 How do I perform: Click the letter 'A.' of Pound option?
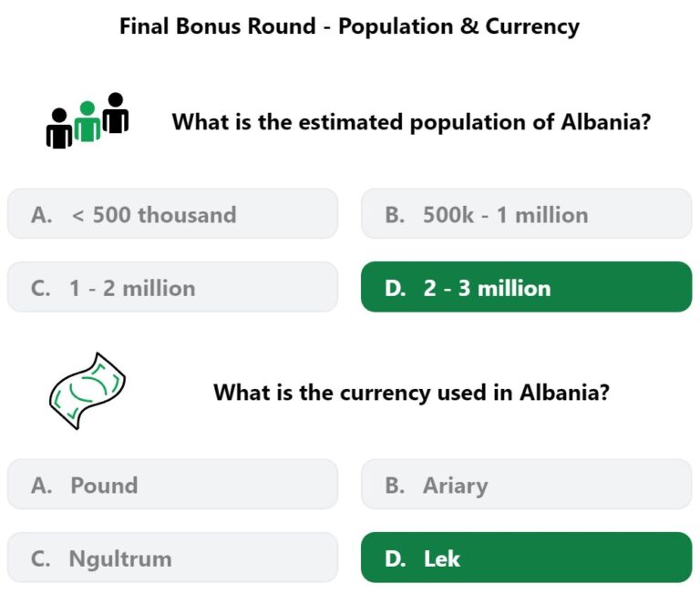(42, 485)
